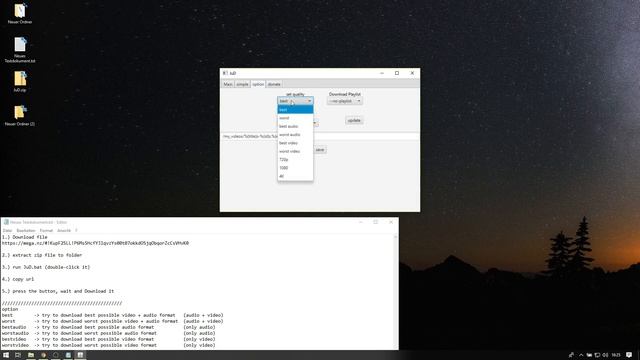The image size is (640, 360).
Task: Open the notification center icon
Action: click(629, 355)
